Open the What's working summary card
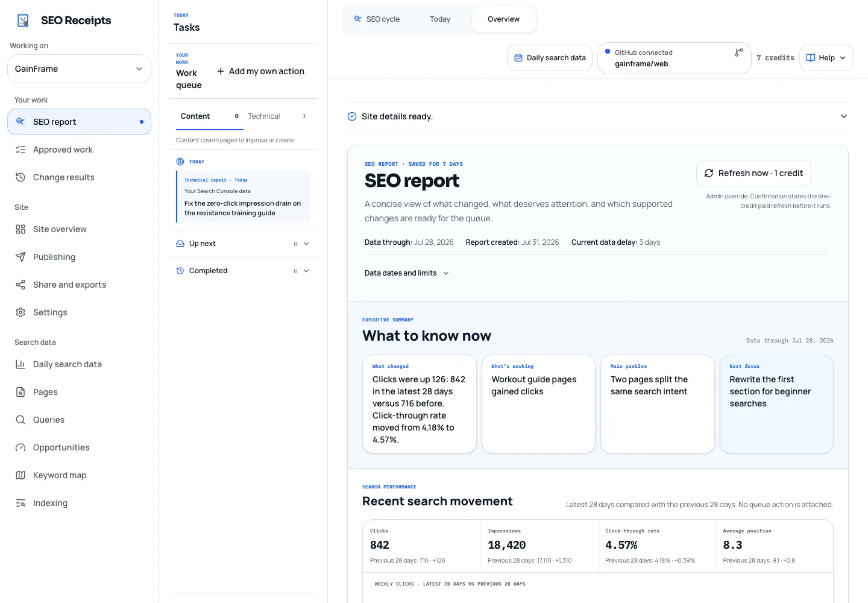This screenshot has height=603, width=868. tap(538, 404)
